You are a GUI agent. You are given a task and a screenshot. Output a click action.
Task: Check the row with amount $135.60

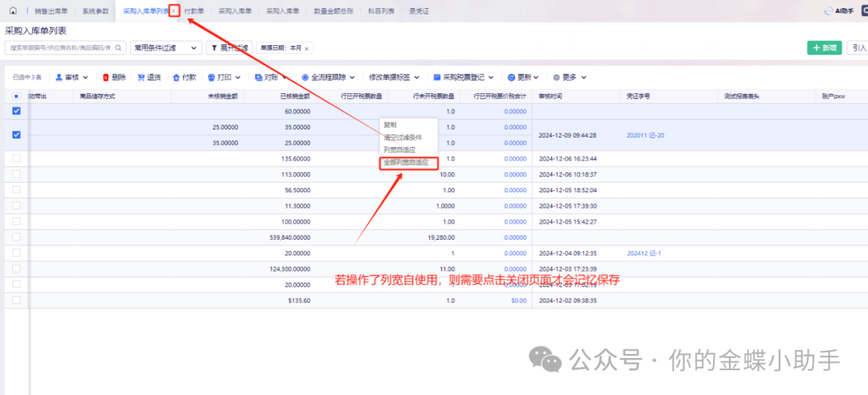coord(16,300)
